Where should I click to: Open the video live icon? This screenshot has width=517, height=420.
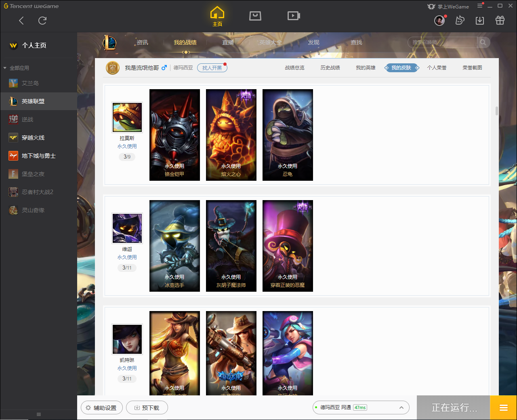click(x=294, y=16)
